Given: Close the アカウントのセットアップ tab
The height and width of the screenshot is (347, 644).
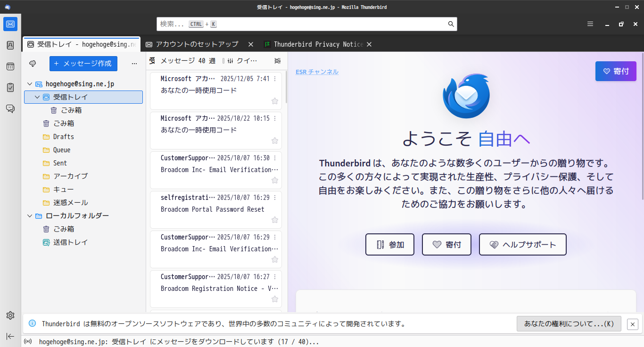Looking at the screenshot, I should click(251, 44).
